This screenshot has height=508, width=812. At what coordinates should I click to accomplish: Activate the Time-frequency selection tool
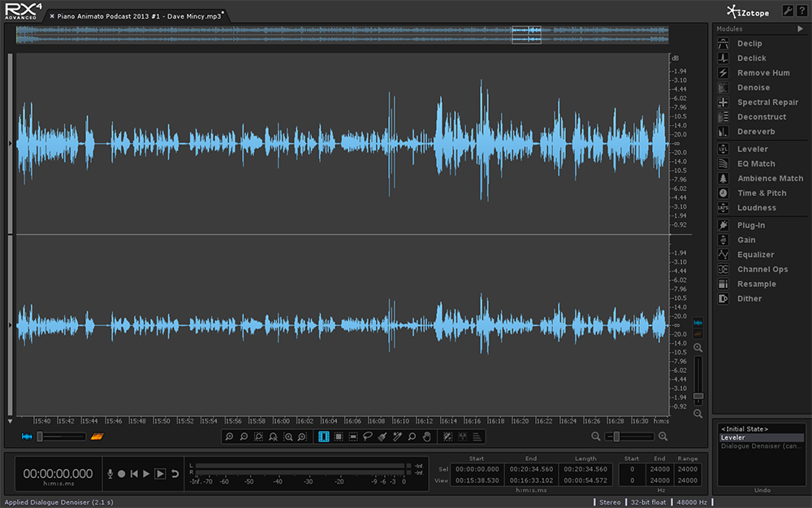338,437
